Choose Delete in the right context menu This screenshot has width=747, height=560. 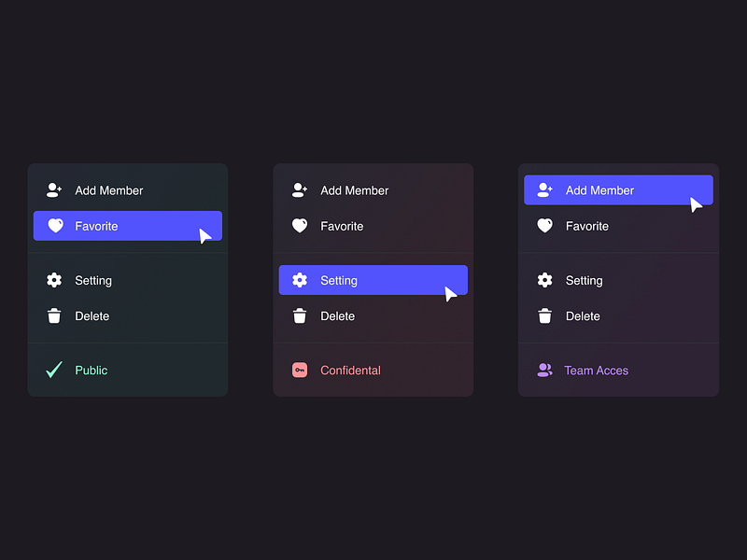618,316
